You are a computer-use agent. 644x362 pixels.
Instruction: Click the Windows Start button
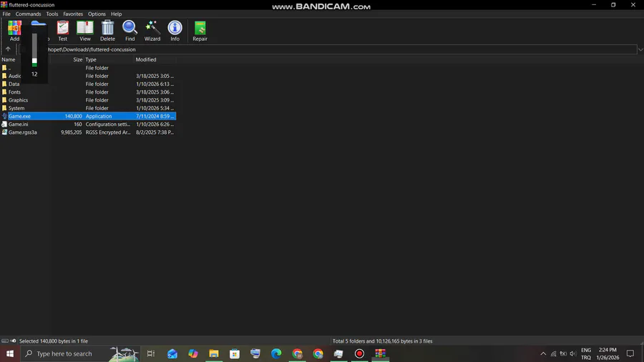[10, 353]
